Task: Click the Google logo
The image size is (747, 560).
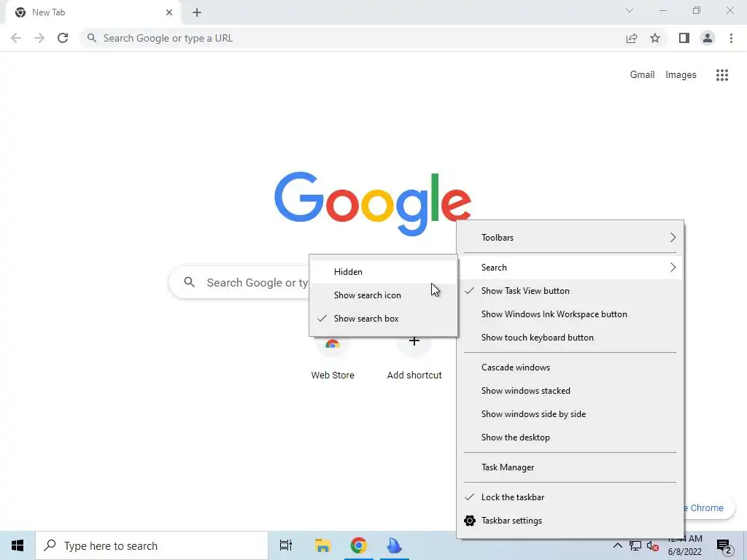Action: pos(373,204)
